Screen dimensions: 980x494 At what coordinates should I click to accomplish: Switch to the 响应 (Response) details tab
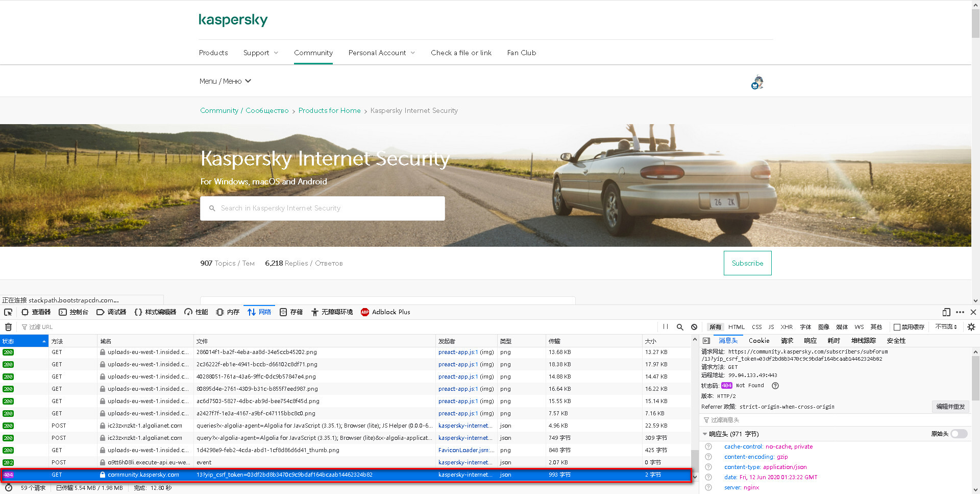coord(811,341)
